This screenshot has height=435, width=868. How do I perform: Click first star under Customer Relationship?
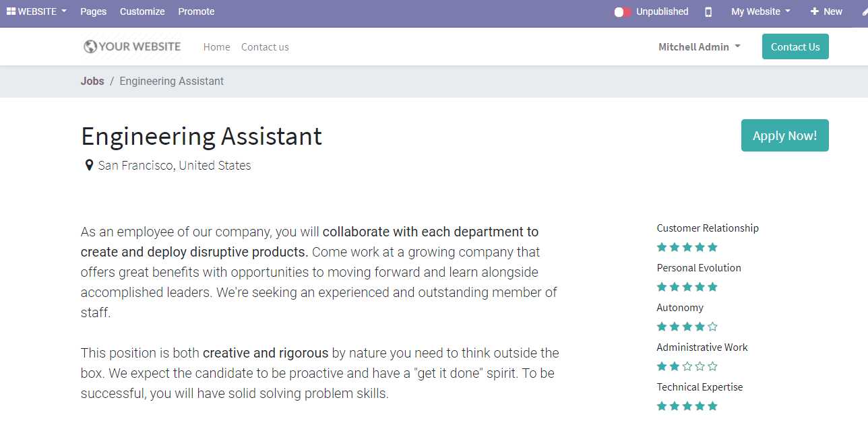[662, 247]
